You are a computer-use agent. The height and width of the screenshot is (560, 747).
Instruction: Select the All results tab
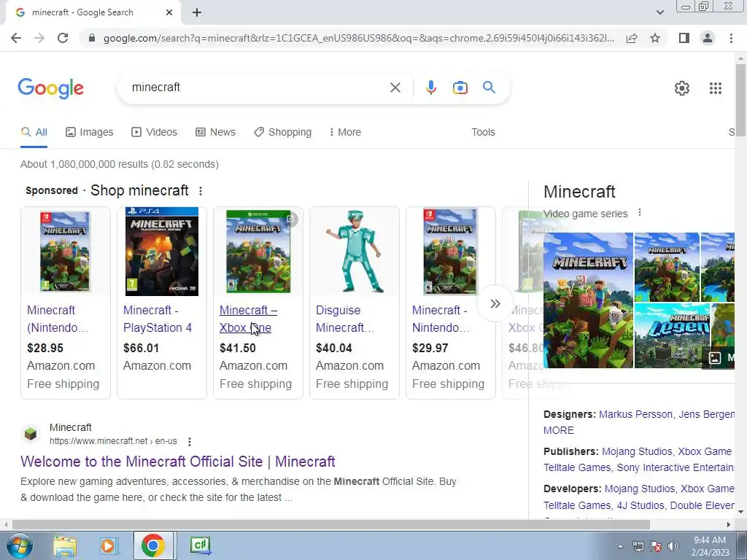[x=34, y=132]
